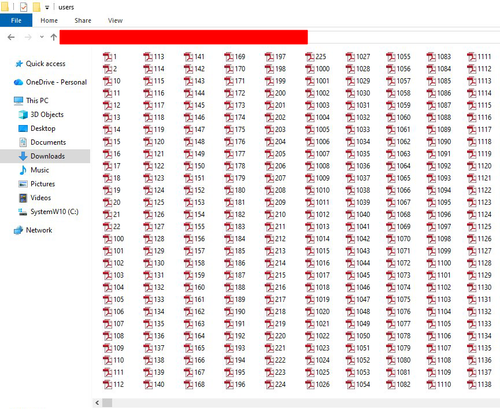Select PDF file icon named 1055
This screenshot has width=500, height=409.
pyautogui.click(x=391, y=57)
